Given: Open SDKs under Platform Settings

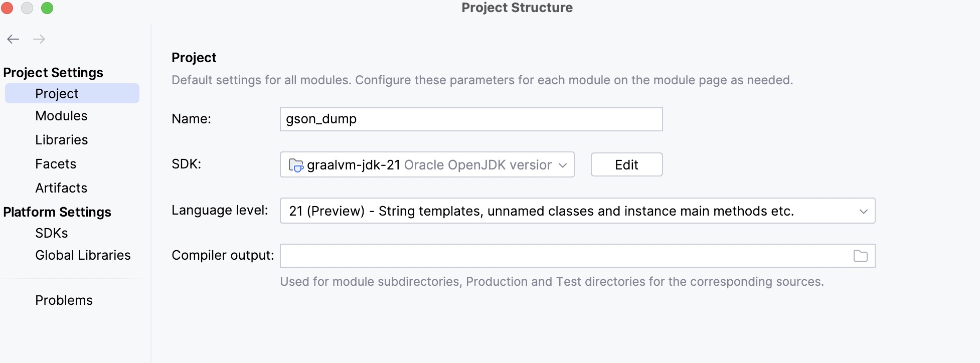Looking at the screenshot, I should (x=51, y=233).
